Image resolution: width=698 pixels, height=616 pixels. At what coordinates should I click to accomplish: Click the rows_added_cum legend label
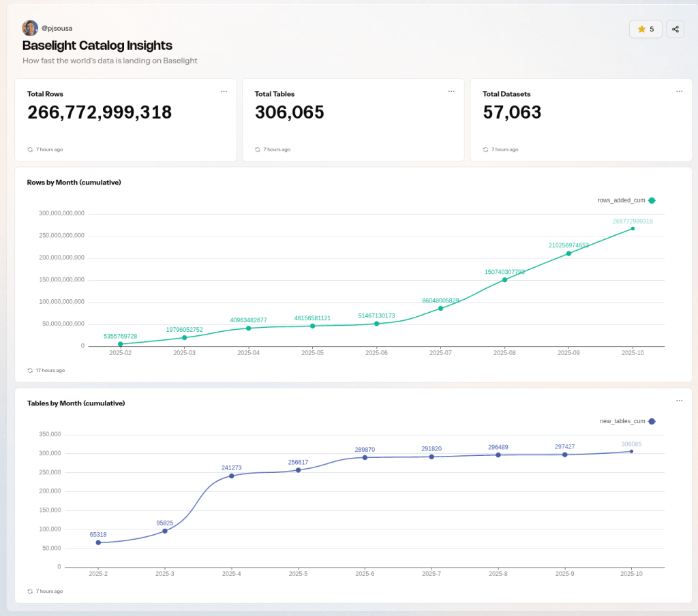coord(621,200)
